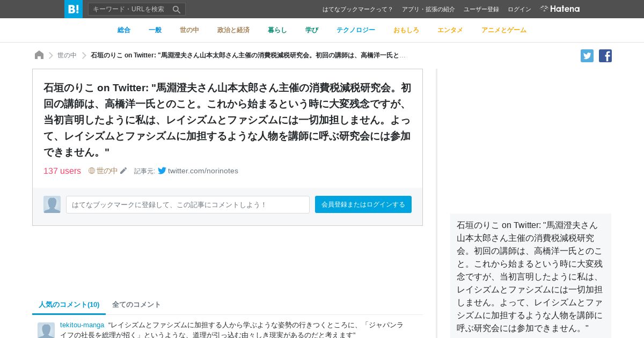This screenshot has width=644, height=338.
Task: Select the エンタメ category
Action: 450,30
